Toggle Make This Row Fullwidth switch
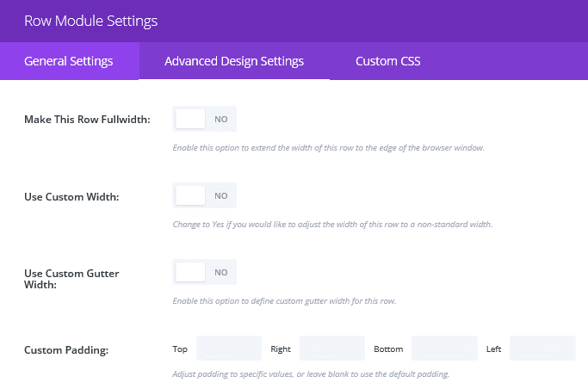Screen dimensions: 588x389 (204, 119)
